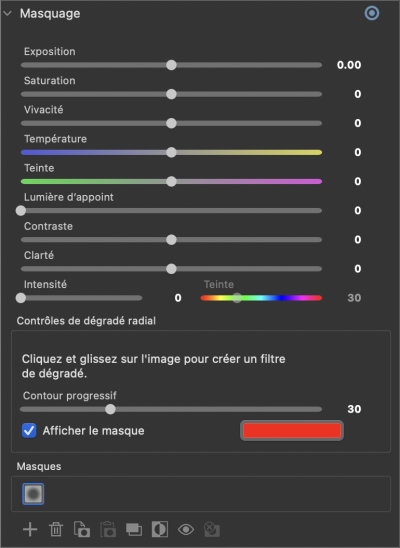This screenshot has width=400, height=548.
Task: Copy the mask settings
Action: (82, 529)
